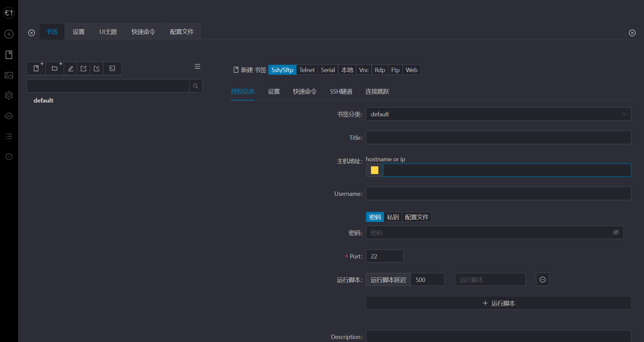Open settings gear icon in sidebar
Screen dimensions: 644x342
(9, 96)
